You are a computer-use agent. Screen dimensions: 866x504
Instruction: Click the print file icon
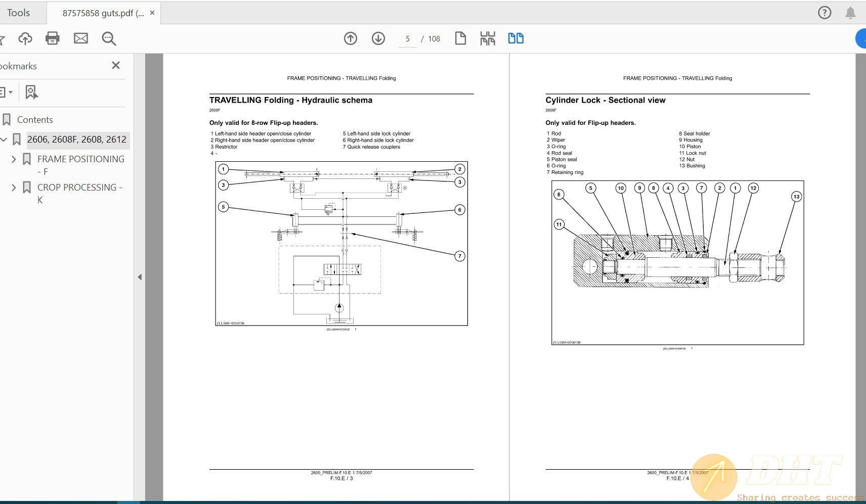pyautogui.click(x=53, y=38)
